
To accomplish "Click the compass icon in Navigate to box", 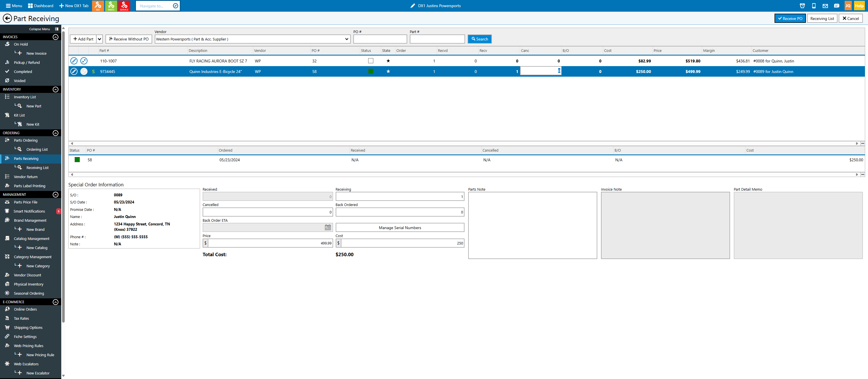I will 175,6.
